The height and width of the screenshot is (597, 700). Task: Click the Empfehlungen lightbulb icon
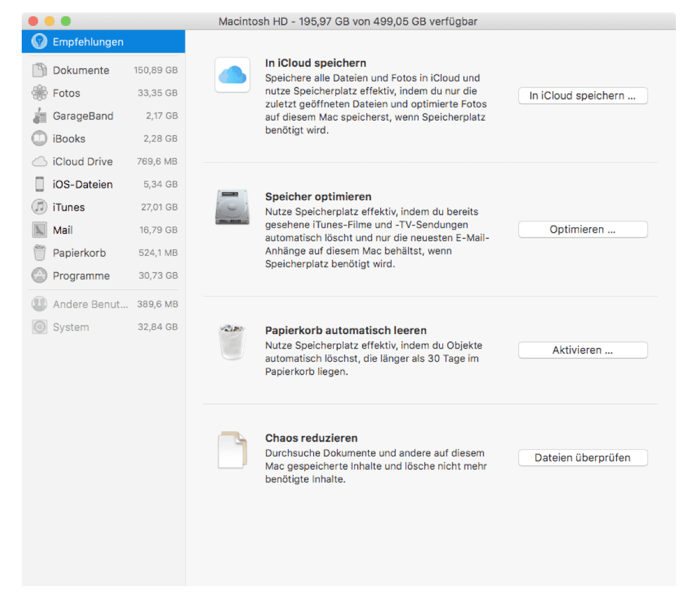click(x=39, y=42)
